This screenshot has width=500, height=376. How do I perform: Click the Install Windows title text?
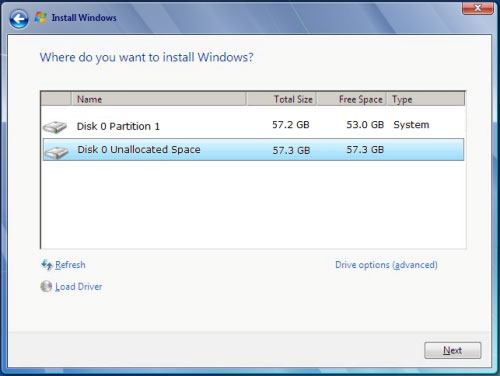point(84,18)
